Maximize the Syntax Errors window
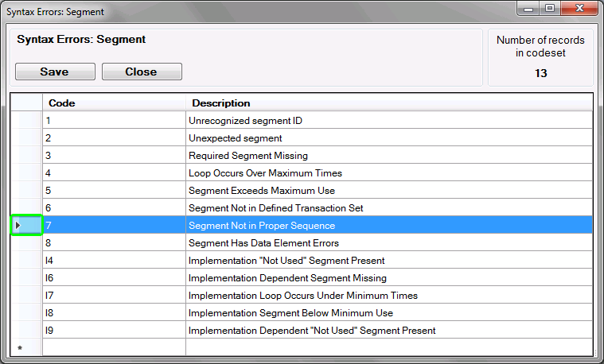Screen dimensions: 604x364 (549, 9)
